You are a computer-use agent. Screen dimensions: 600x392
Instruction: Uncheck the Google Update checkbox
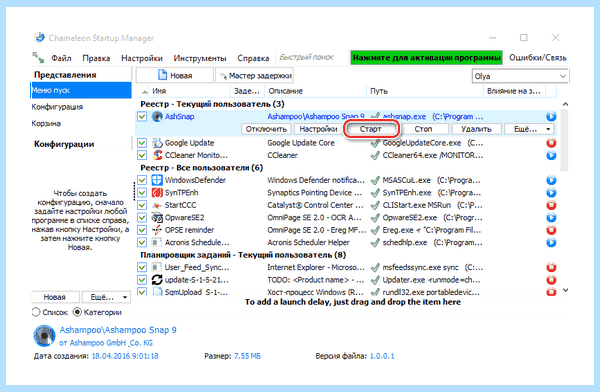pyautogui.click(x=142, y=143)
